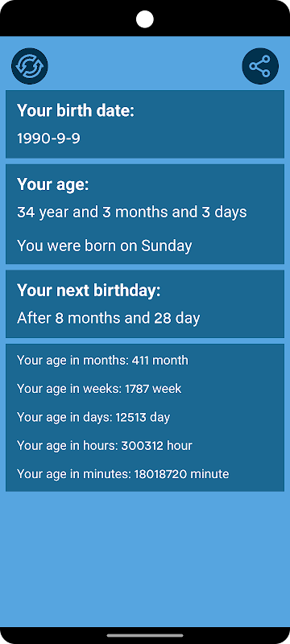Tap the refresh/recalculate icon
This screenshot has width=290, height=644.
click(x=30, y=66)
